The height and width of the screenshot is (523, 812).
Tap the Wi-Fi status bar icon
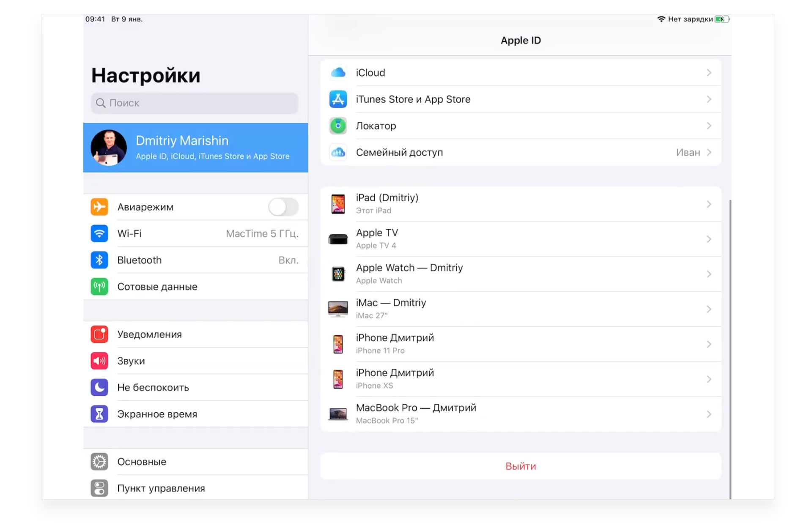click(661, 19)
